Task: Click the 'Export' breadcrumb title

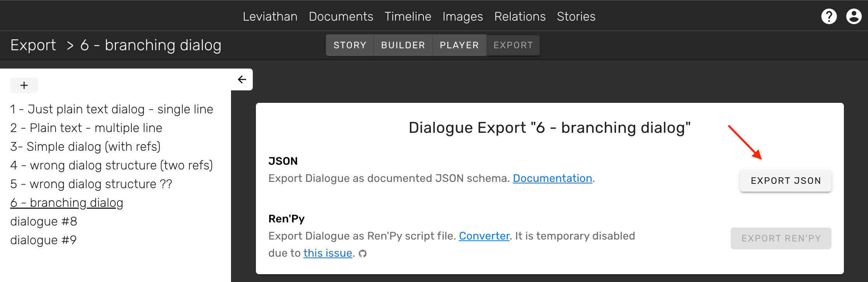Action: click(x=33, y=45)
